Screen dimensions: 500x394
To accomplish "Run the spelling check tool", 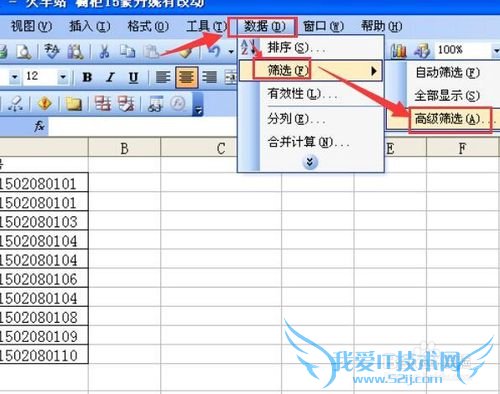I will (52, 52).
